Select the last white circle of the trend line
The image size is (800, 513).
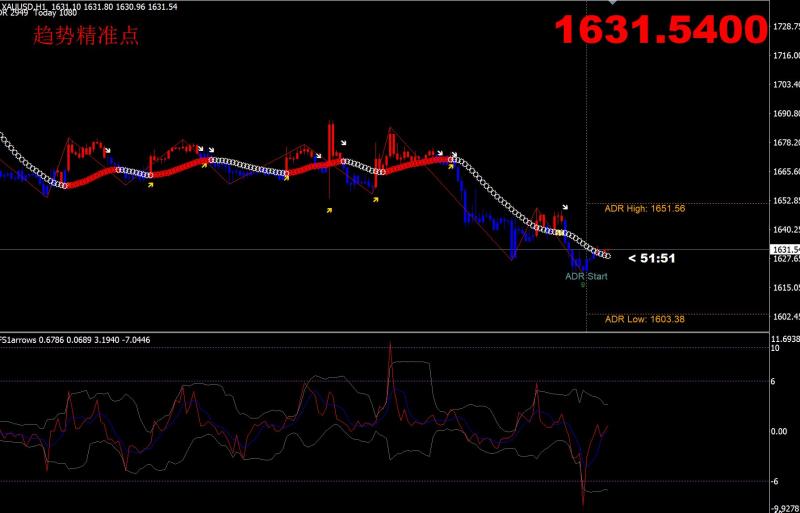[x=607, y=255]
